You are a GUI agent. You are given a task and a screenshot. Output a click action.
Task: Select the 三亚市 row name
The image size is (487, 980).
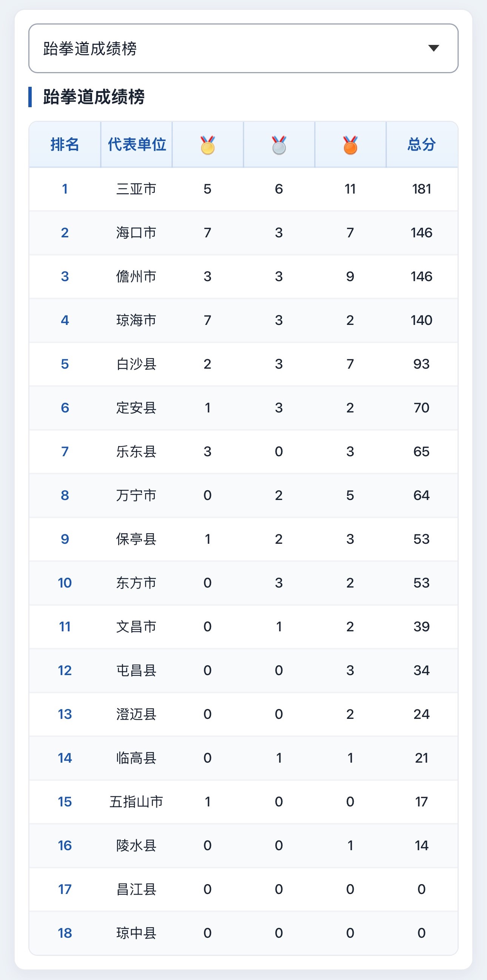136,189
